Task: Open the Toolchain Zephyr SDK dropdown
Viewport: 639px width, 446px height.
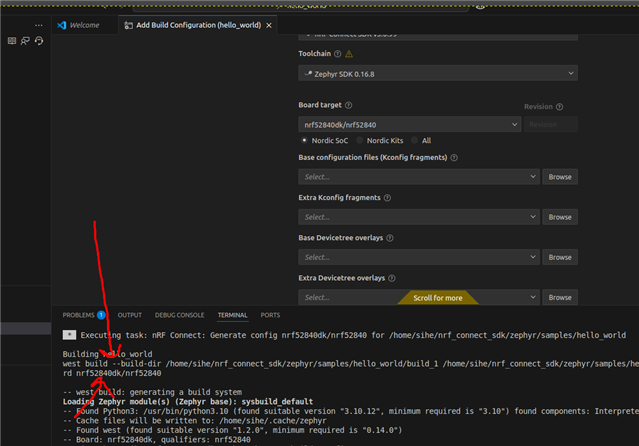Action: tap(438, 73)
